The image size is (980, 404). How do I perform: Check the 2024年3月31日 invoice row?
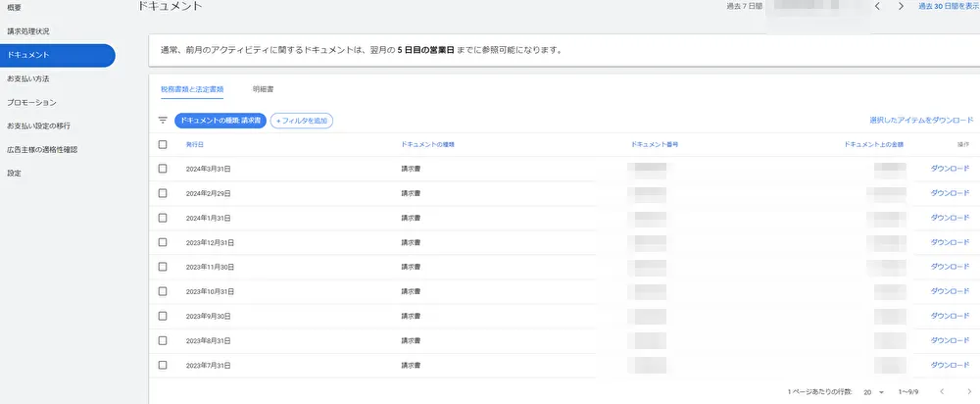pyautogui.click(x=163, y=169)
